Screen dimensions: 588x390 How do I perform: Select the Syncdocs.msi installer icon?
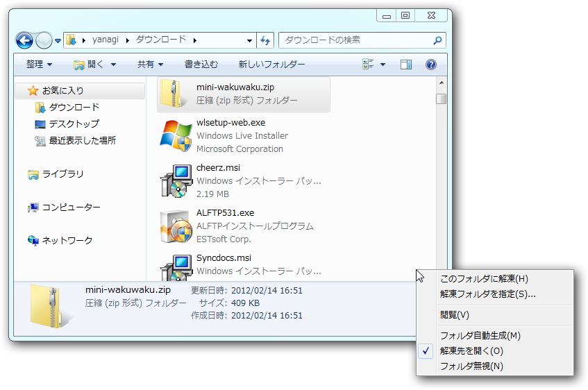176,268
